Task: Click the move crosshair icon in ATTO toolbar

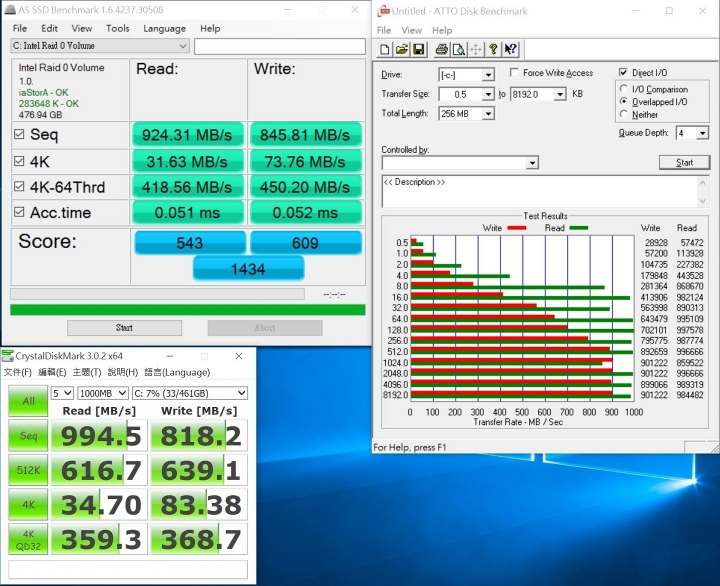Action: (x=476, y=49)
